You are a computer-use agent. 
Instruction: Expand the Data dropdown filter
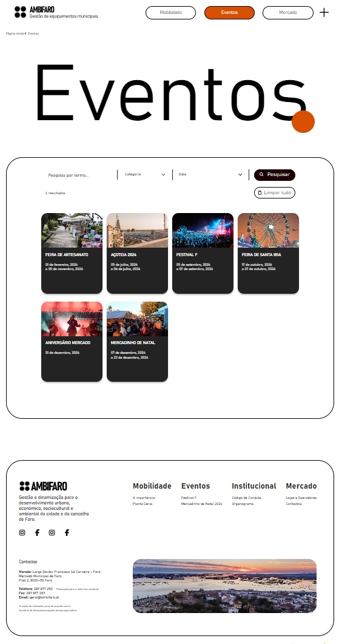pos(210,175)
